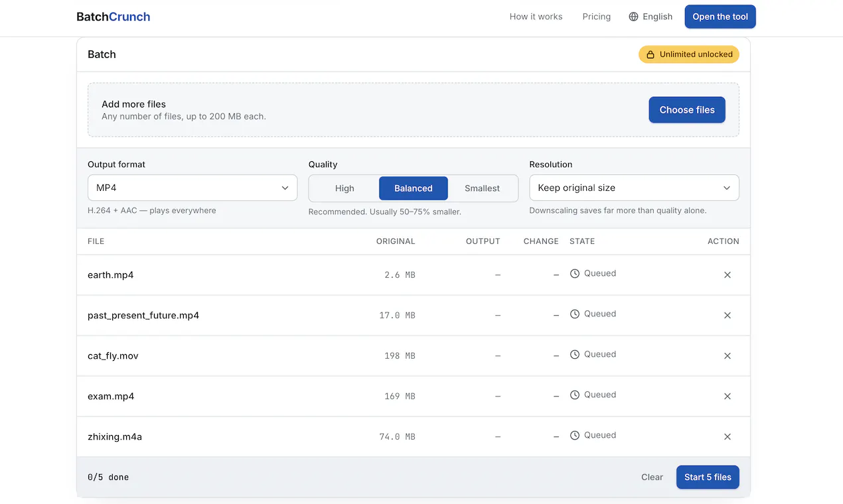Open the English language selector
The image size is (843, 504).
(651, 17)
